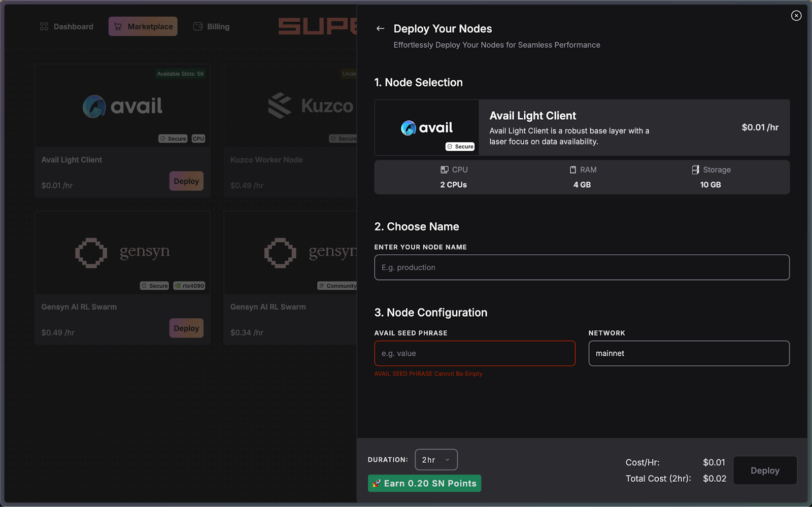Click the 4 GB RAM value
812x507 pixels.
[582, 185]
